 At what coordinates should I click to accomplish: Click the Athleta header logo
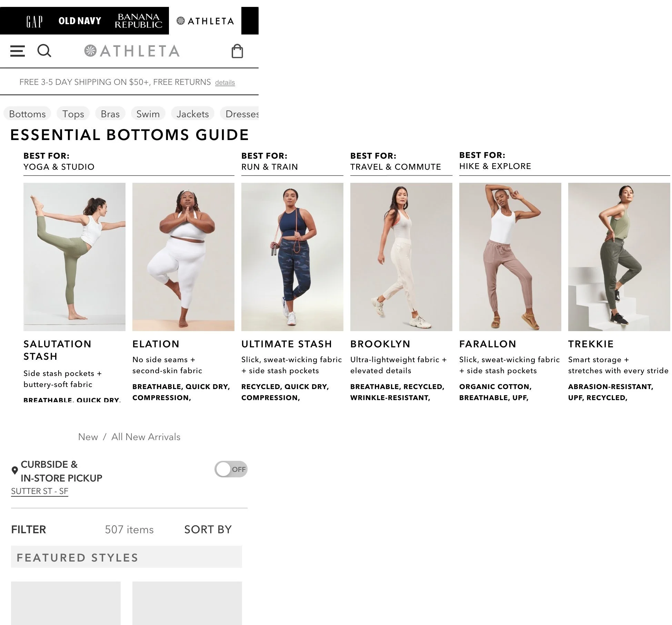click(x=132, y=51)
